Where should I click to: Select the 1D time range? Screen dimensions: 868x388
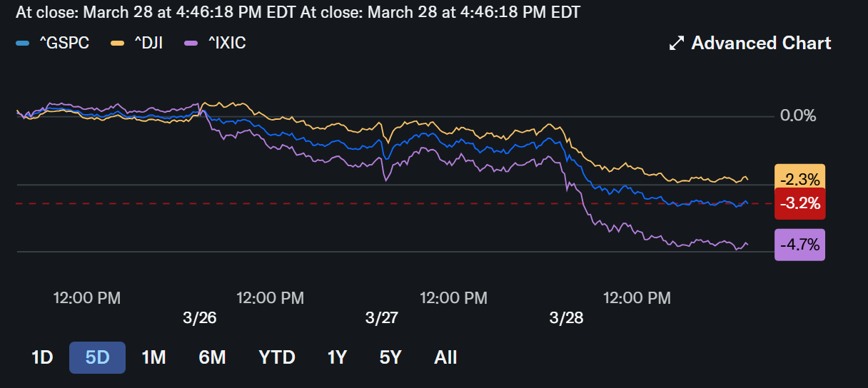(x=42, y=358)
